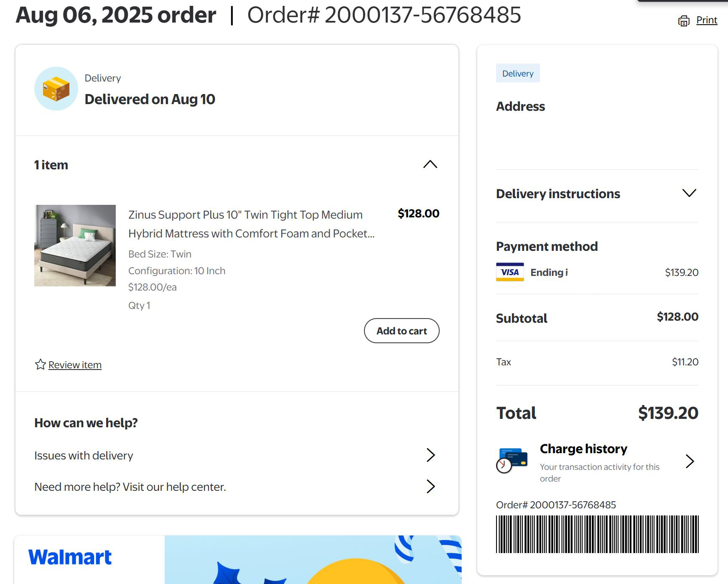Click the Charge history card icon
728x584 pixels.
click(512, 461)
